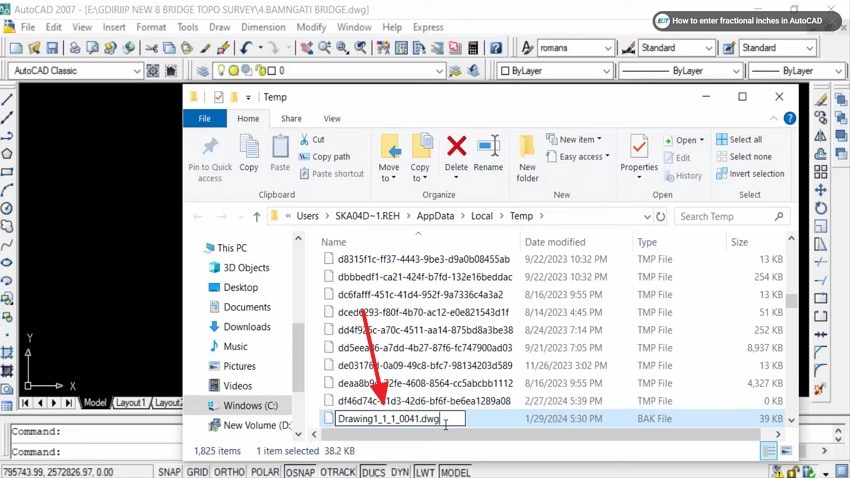Screen dimensions: 850x478
Task: Click the Cut scissors icon in AutoCAD toolbar
Action: (x=152, y=48)
